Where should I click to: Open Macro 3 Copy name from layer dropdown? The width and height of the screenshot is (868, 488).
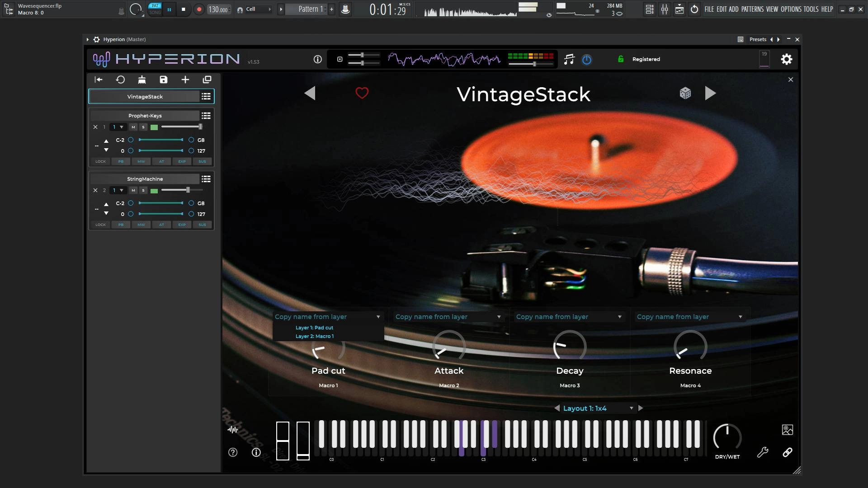click(570, 317)
